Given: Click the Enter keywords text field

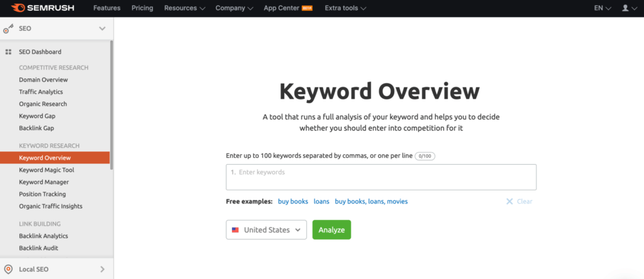Looking at the screenshot, I should [x=381, y=177].
